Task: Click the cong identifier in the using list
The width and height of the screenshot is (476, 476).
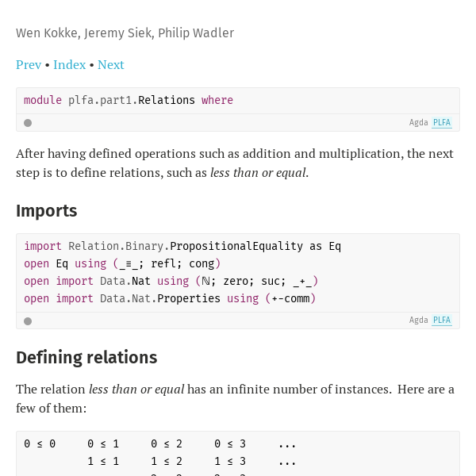Action: click(x=202, y=263)
